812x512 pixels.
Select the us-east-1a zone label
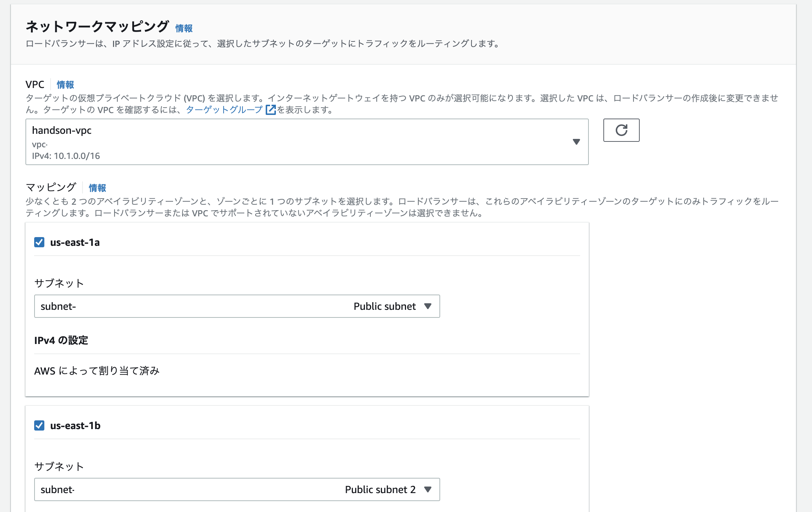[x=75, y=242]
